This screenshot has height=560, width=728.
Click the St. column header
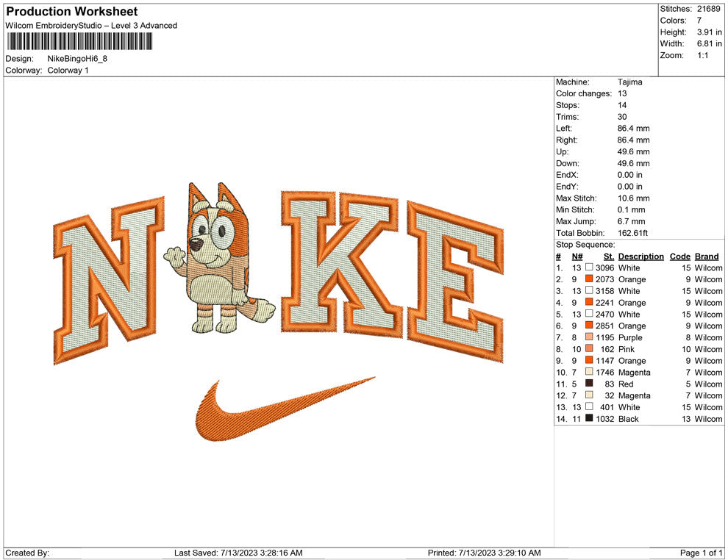(609, 256)
